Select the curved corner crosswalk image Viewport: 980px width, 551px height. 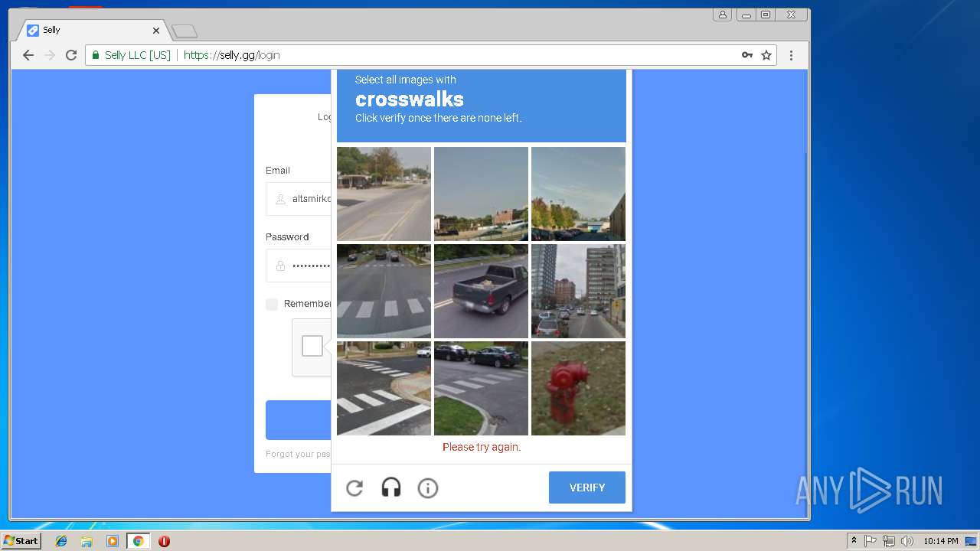point(384,388)
